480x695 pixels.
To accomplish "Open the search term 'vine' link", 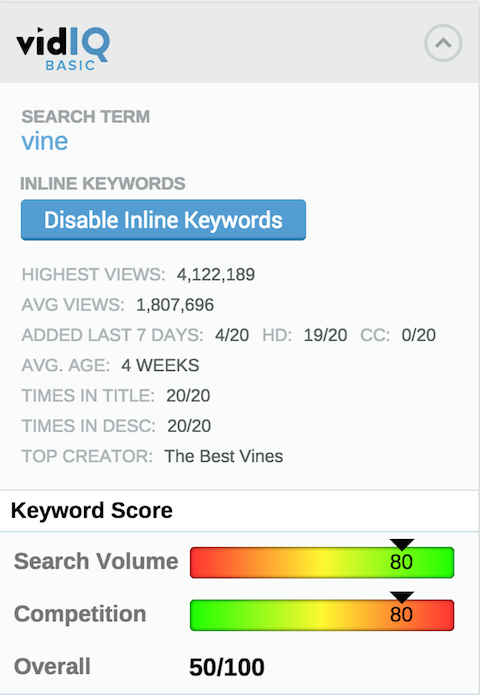I will coord(45,141).
